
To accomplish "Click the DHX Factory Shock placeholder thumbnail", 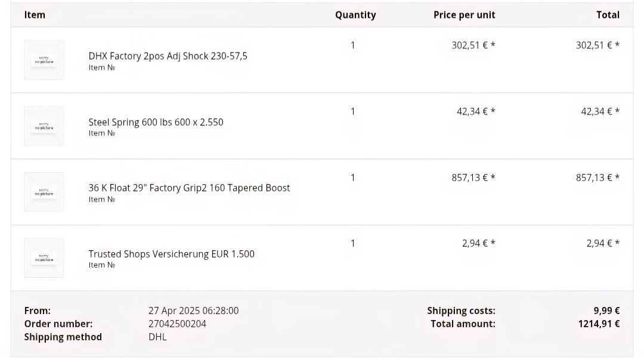I will point(44,60).
